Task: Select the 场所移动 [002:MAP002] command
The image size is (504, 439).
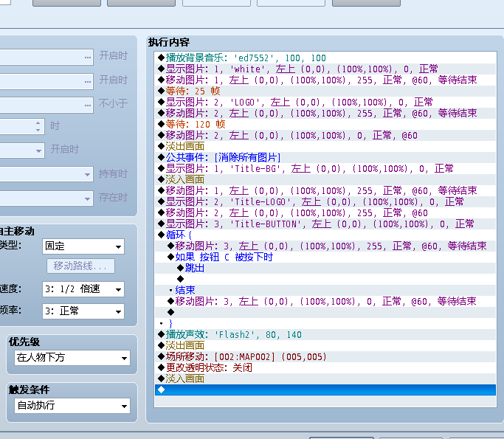Action: click(x=325, y=356)
